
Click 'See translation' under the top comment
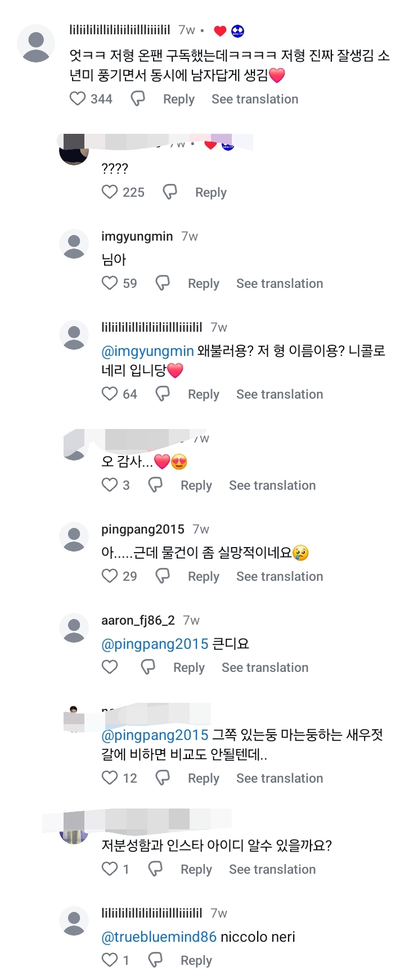click(254, 98)
